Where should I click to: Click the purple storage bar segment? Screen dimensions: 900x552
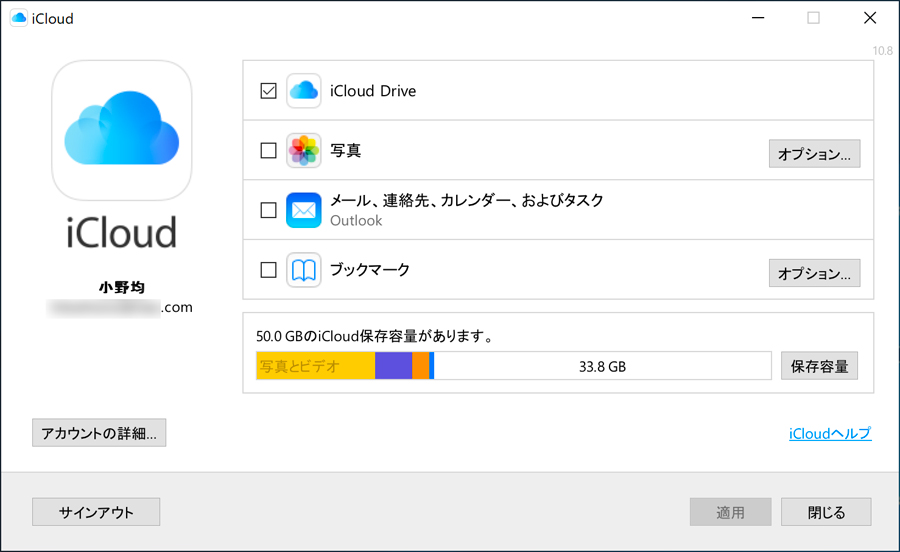(393, 366)
